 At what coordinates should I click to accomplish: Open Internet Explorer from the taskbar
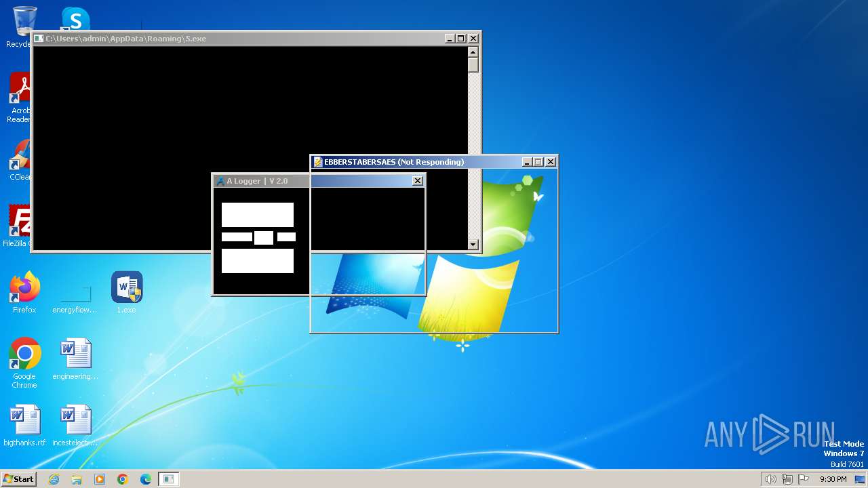tap(54, 479)
